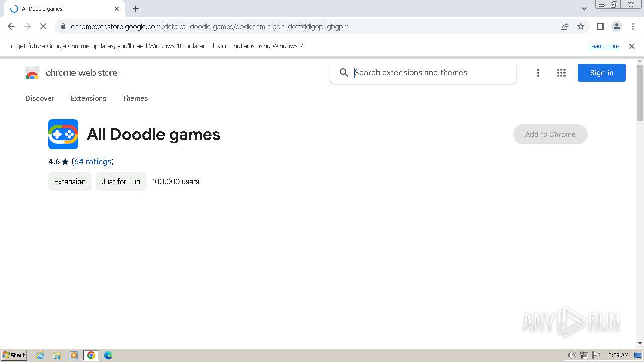Launch Microsoft Edge from the taskbar
The height and width of the screenshot is (362, 644).
[108, 355]
